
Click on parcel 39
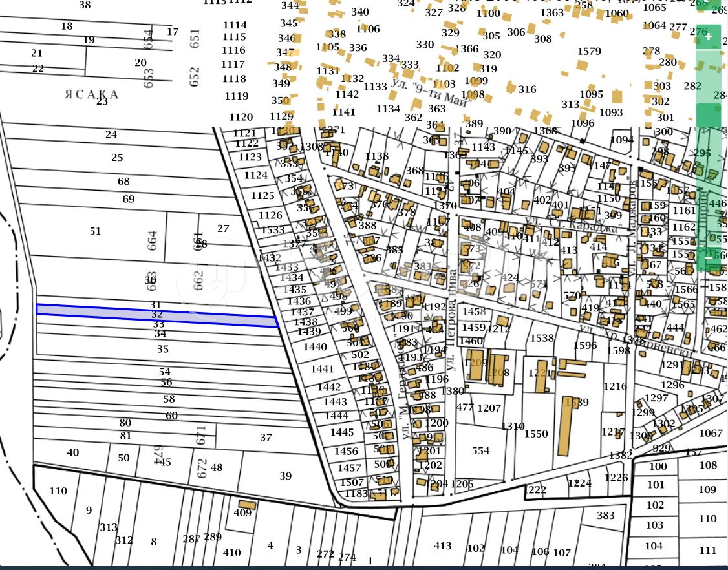tap(285, 476)
